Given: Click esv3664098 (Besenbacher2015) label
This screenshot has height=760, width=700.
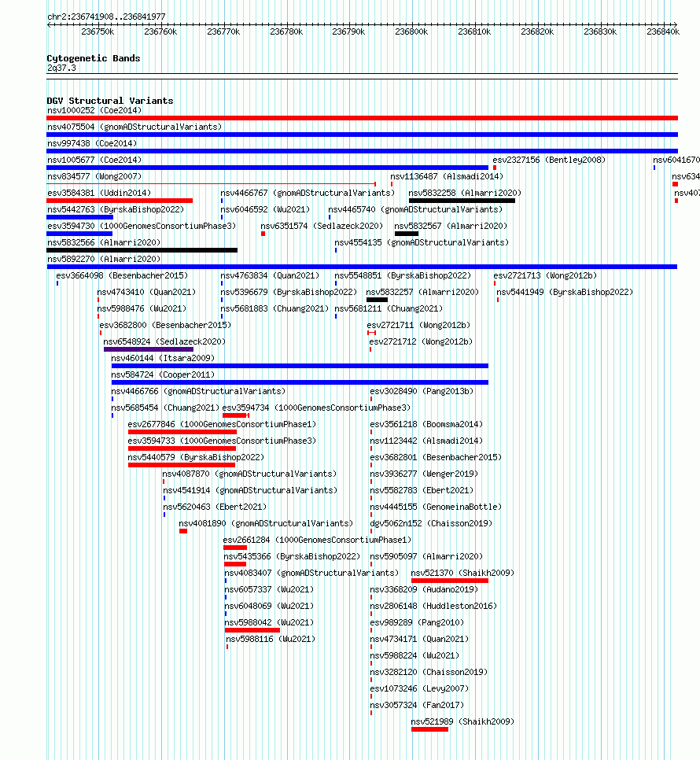Looking at the screenshot, I should (x=122, y=275).
